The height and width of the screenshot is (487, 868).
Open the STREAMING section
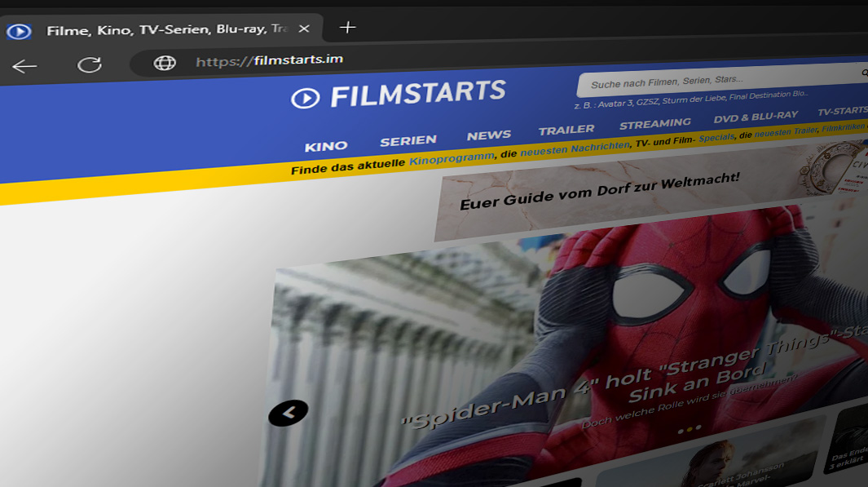[655, 123]
